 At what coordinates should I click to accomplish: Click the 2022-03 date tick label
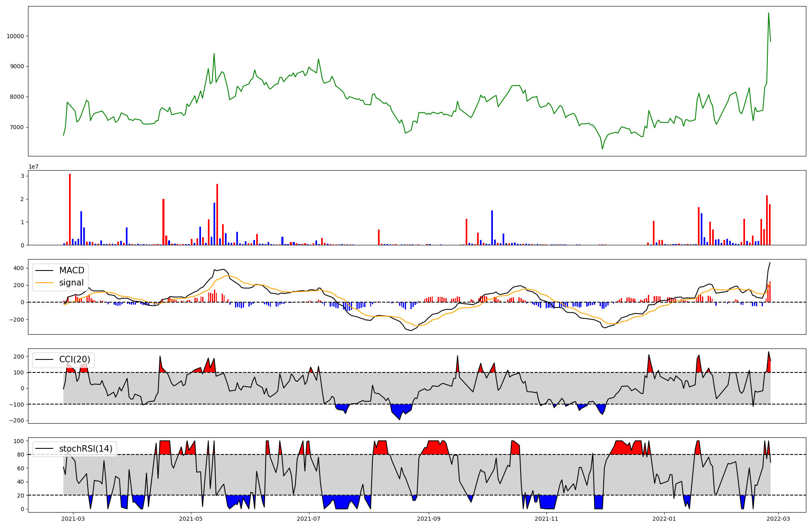click(778, 519)
